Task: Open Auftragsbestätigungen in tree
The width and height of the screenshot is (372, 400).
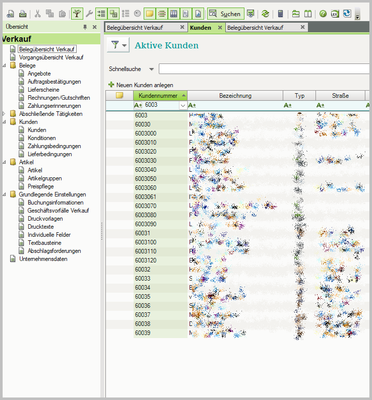Action: pos(54,82)
